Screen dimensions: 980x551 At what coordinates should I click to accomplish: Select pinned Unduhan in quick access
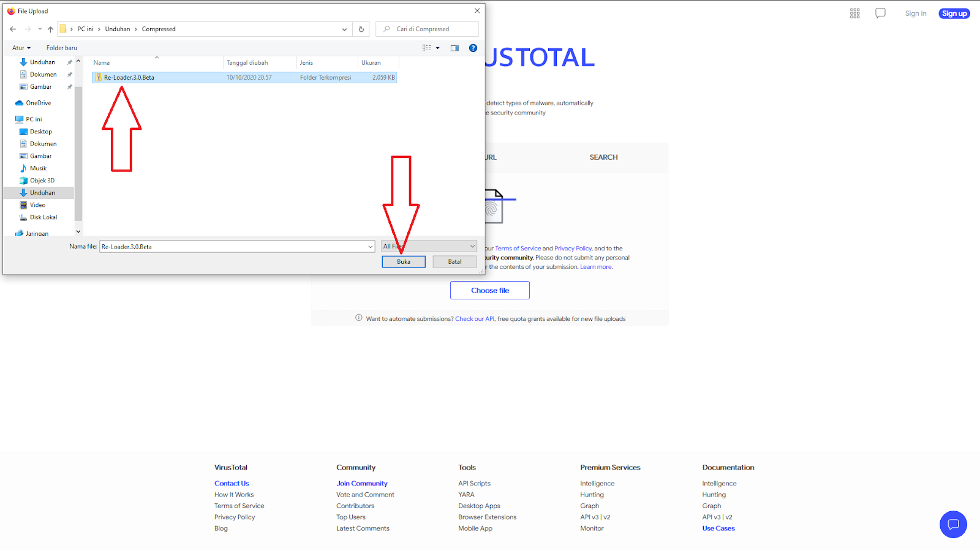pos(42,62)
